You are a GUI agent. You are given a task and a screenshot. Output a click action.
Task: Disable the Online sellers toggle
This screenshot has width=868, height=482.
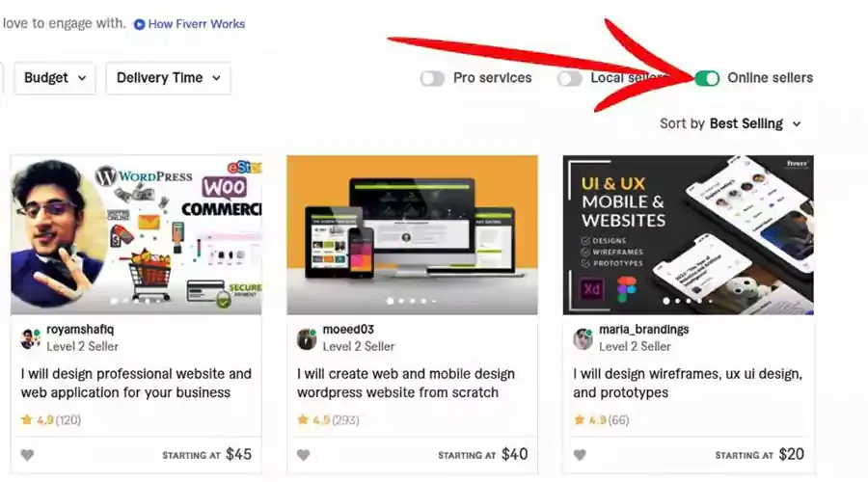click(708, 79)
